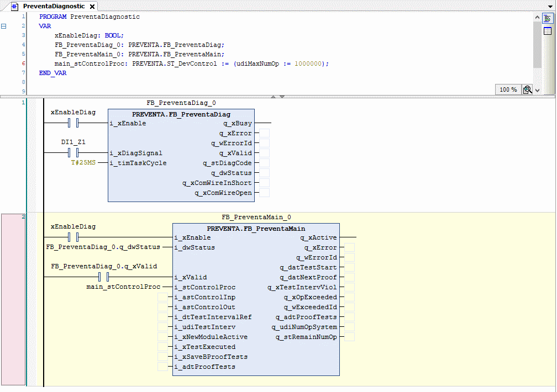
Task: Select the FB_PreventaDiag_0.q_xValid contact
Action: pyautogui.click(x=104, y=277)
